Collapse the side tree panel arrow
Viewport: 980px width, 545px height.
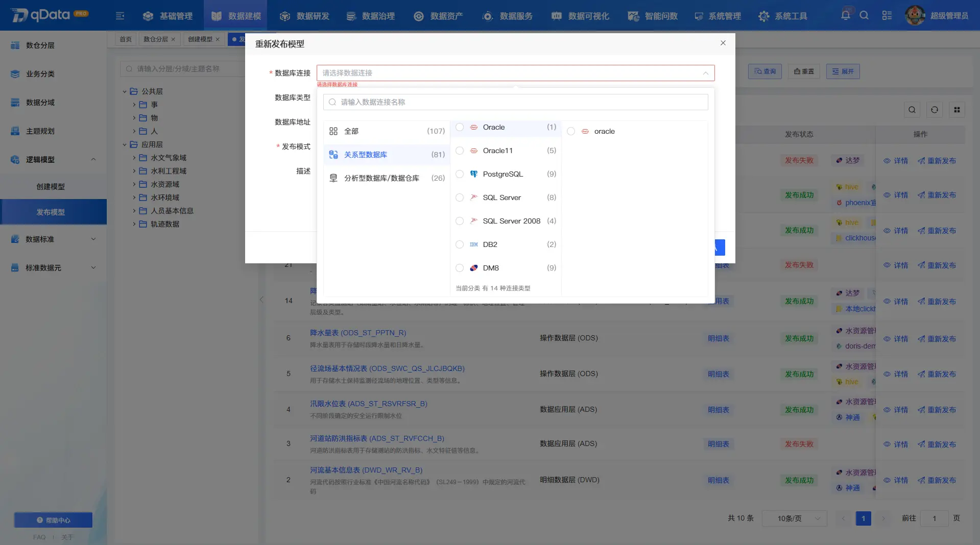coord(261,300)
